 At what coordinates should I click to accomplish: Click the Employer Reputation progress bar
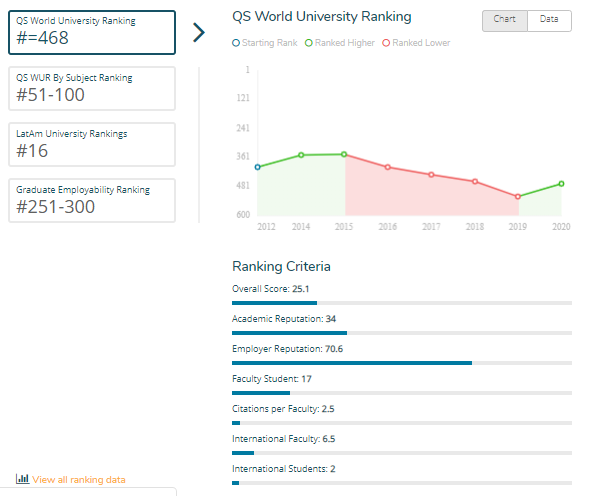tap(402, 363)
